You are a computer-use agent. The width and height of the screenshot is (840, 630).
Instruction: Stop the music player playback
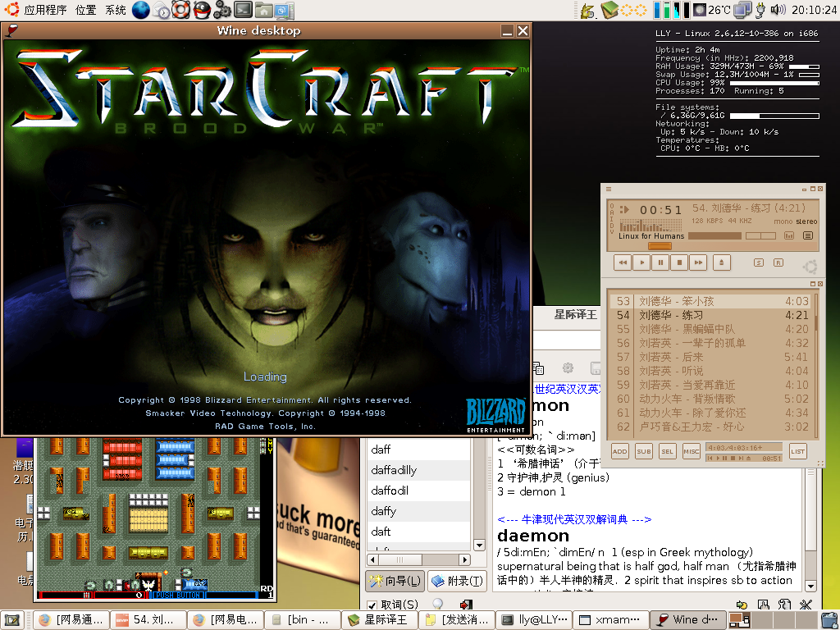coord(679,262)
